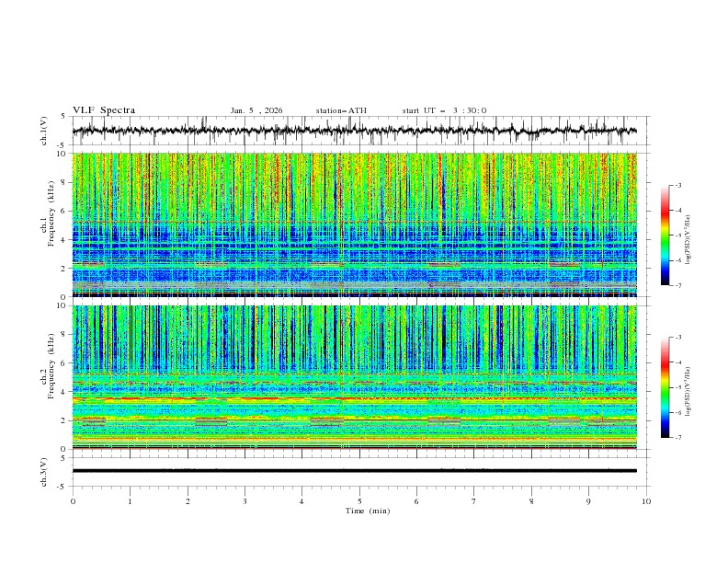Click the 'VLF Spectra' title text
The image size is (728, 563).
tap(104, 110)
